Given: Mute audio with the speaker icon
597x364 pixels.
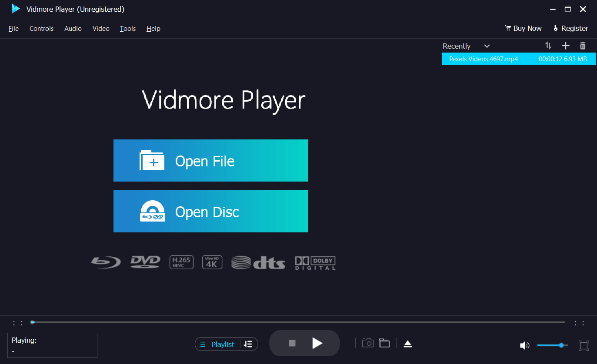Looking at the screenshot, I should [525, 346].
